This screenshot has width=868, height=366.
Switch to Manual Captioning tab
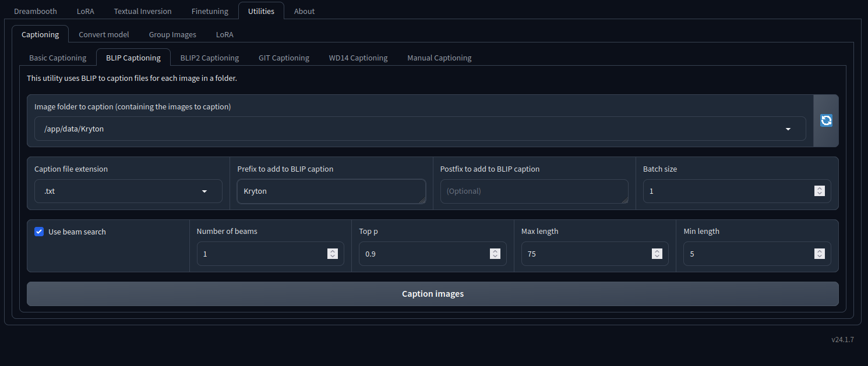click(x=439, y=58)
